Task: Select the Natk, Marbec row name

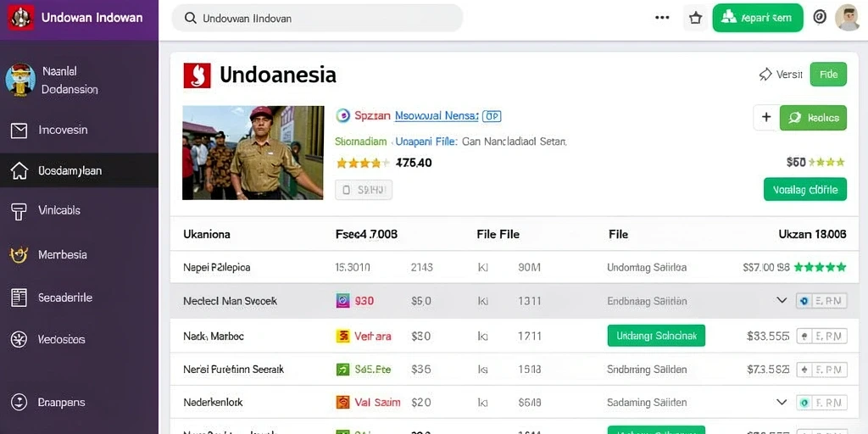Action: (x=213, y=336)
